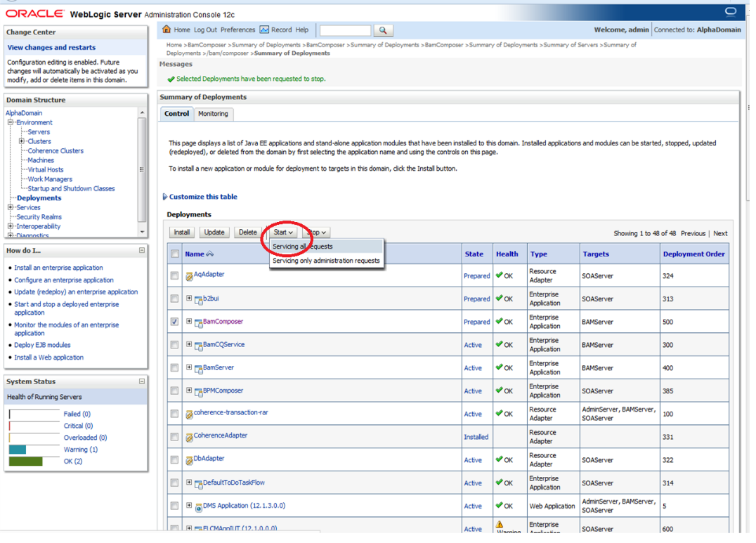Image resolution: width=756 pixels, height=543 pixels.
Task: Click the Update button
Action: (214, 233)
